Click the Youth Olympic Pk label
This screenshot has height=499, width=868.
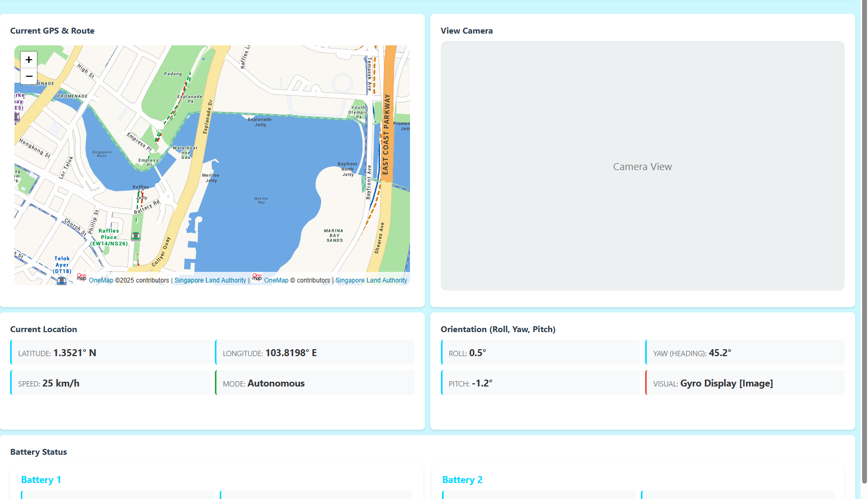(358, 112)
